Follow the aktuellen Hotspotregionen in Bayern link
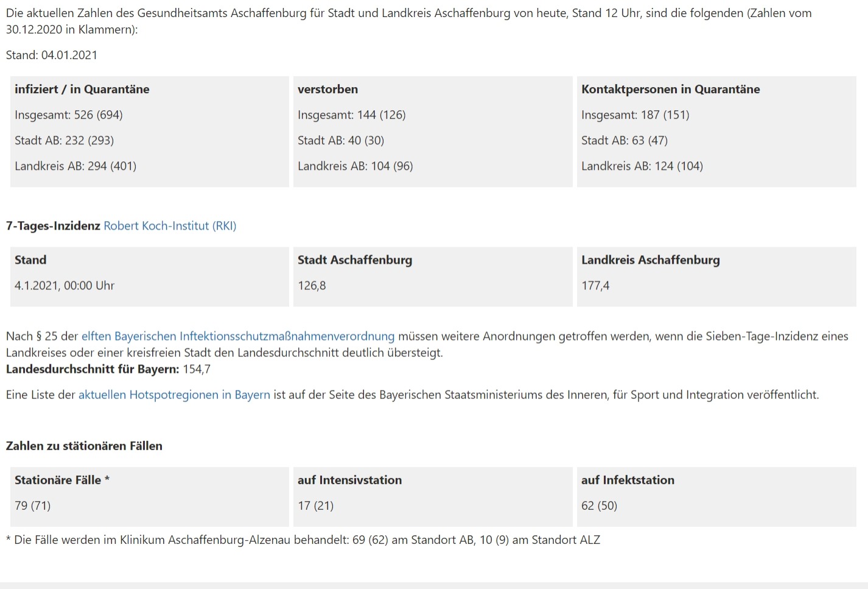Viewport: 868px width, 589px height. point(174,395)
